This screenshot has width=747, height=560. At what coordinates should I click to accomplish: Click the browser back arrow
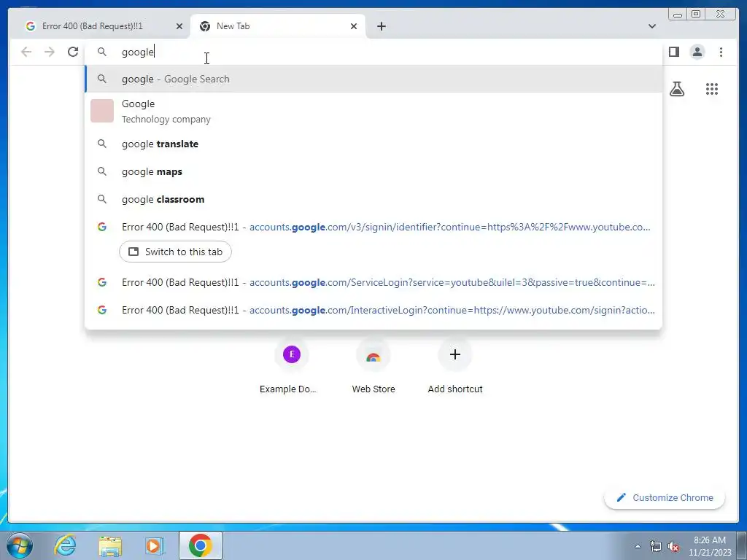pos(26,52)
